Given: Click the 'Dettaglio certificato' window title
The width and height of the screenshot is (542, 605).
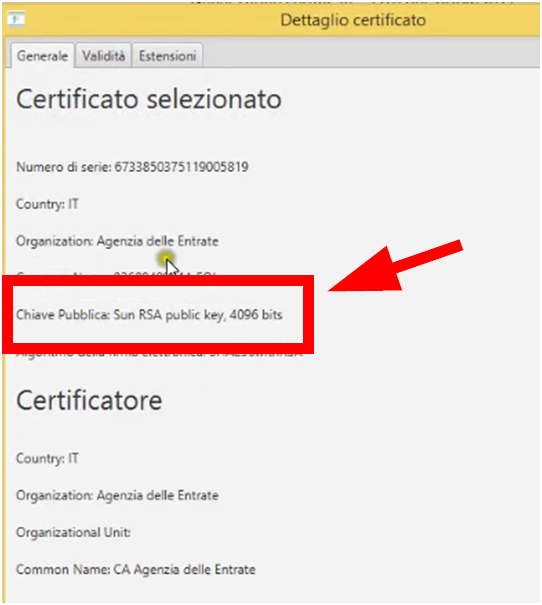Looking at the screenshot, I should tap(353, 20).
